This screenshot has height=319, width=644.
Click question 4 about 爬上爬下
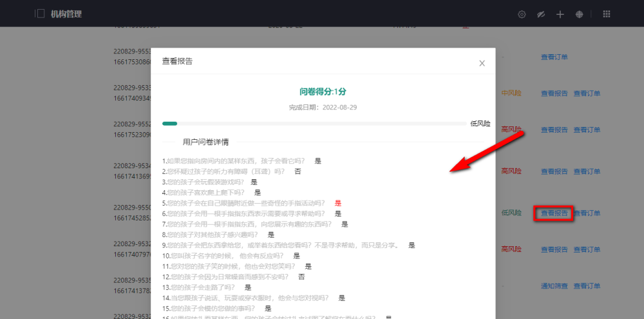pos(204,193)
